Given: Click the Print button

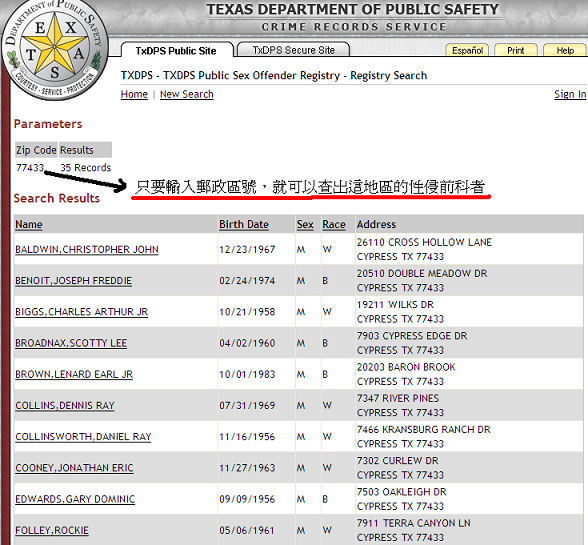Looking at the screenshot, I should [x=516, y=50].
